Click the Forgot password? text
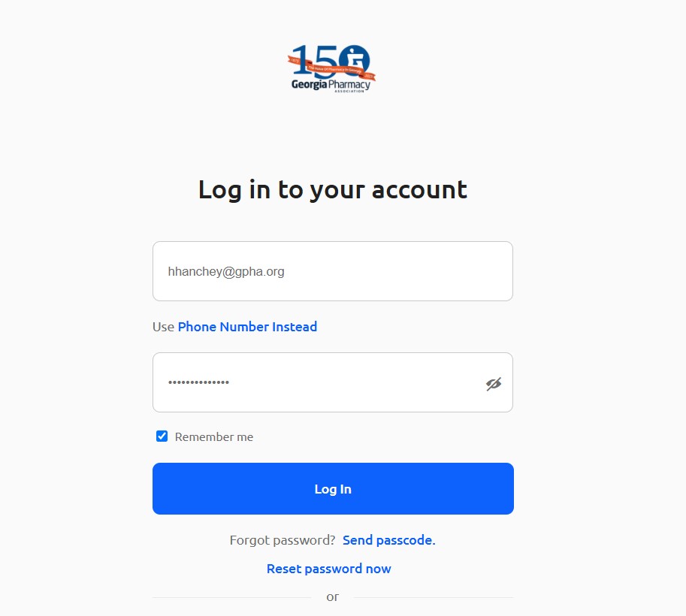The height and width of the screenshot is (616, 686). pyautogui.click(x=283, y=540)
